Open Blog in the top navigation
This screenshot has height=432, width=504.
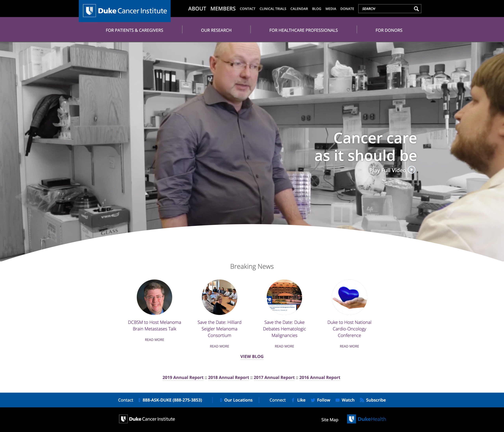(x=316, y=9)
